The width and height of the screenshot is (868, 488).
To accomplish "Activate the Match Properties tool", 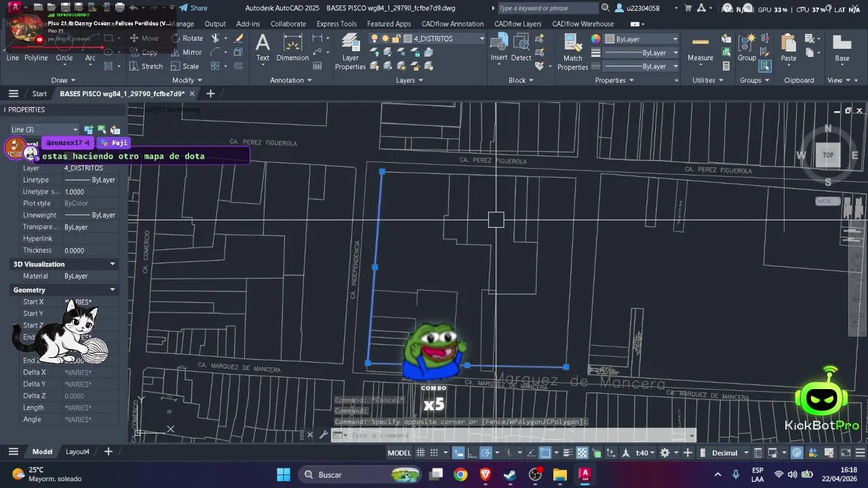I will coord(573,52).
